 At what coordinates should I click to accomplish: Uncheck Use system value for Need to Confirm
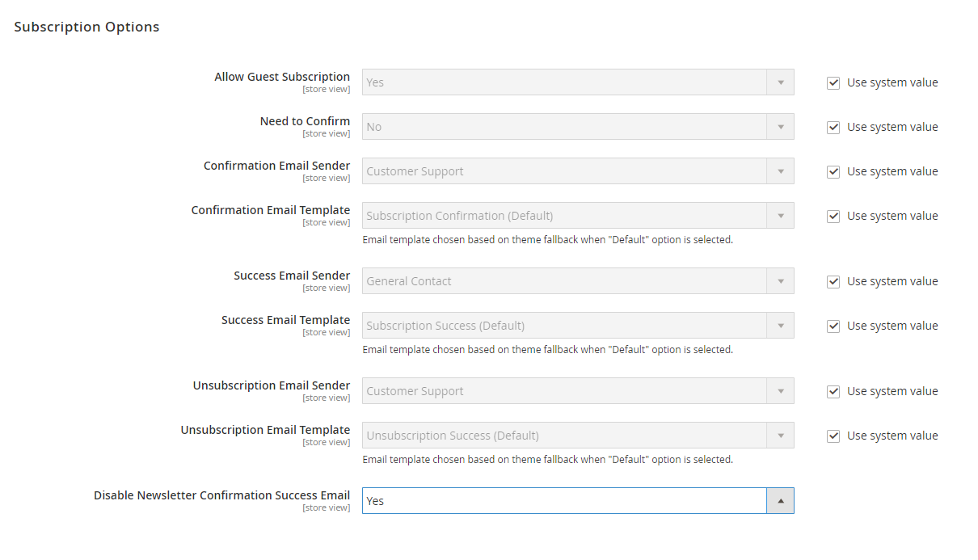pos(833,127)
